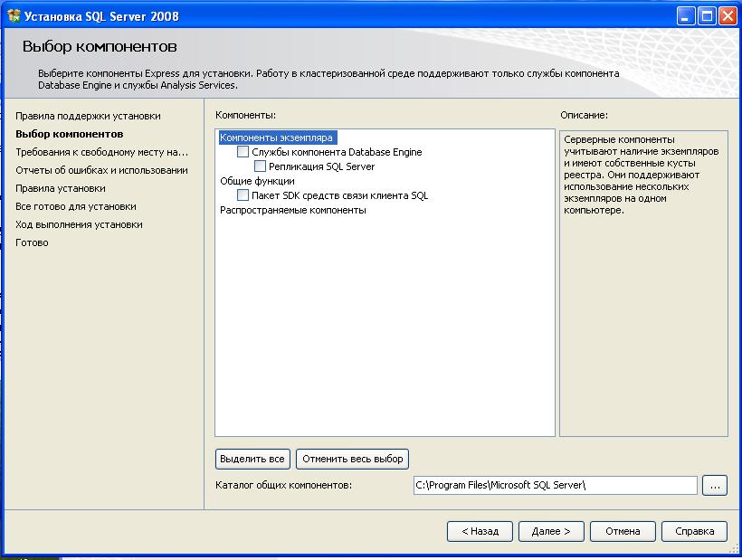
Task: Maximize the setup window
Action: [x=707, y=16]
